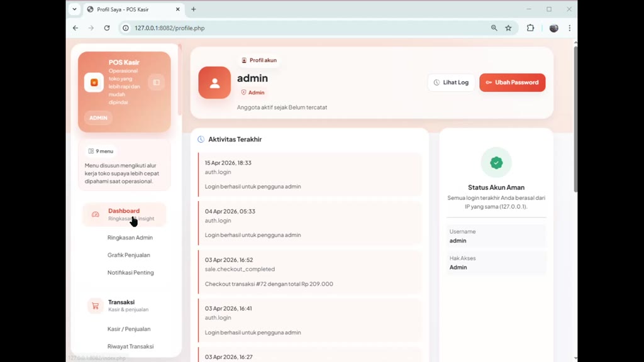This screenshot has height=362, width=644.
Task: Open Grafik Penjualan submenu item
Action: 129,255
